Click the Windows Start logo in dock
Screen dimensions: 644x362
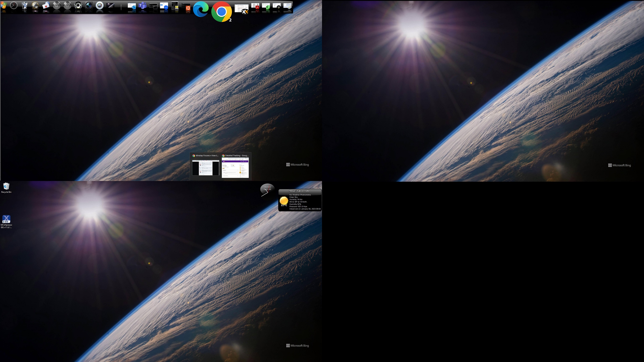[x=4, y=5]
